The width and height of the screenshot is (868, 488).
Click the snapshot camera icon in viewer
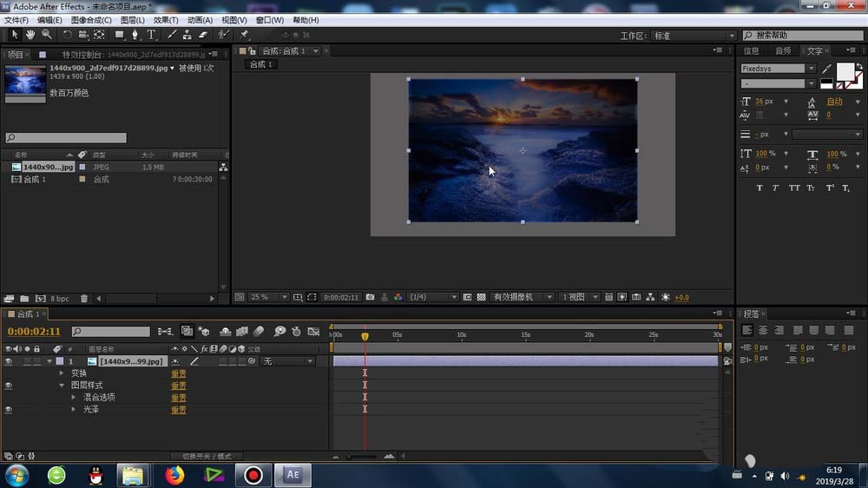(x=371, y=297)
